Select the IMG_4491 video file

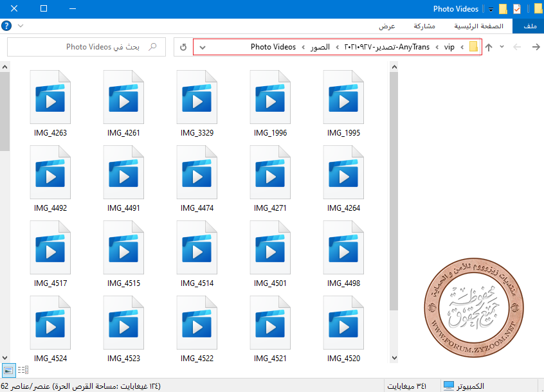123,179
